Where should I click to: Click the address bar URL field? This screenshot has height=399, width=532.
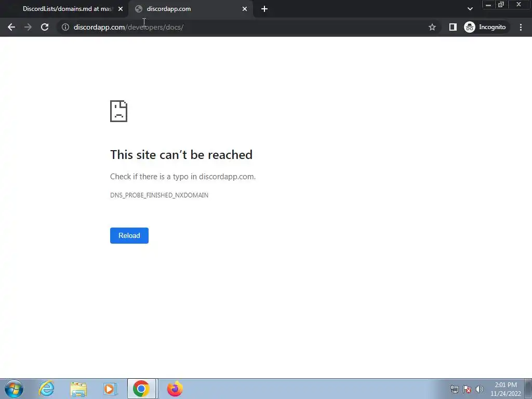tap(248, 27)
